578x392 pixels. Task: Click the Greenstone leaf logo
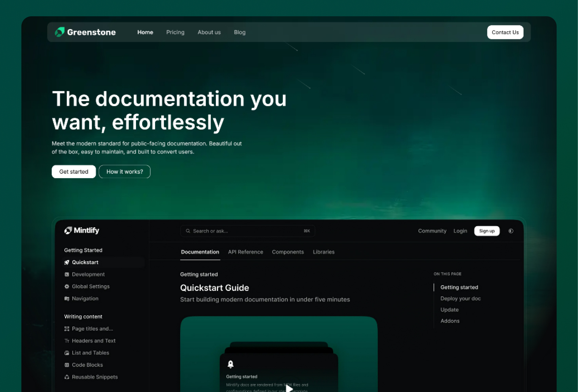point(60,32)
